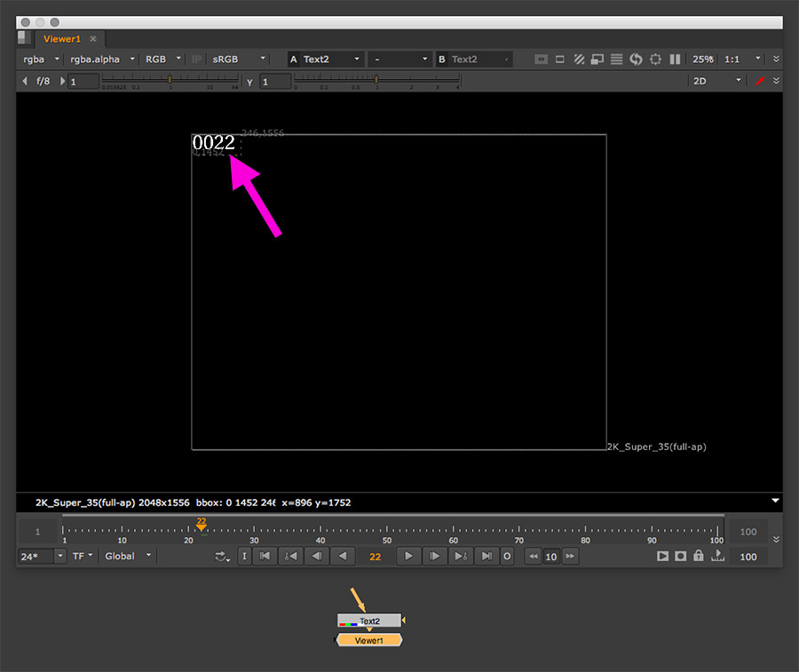Click the gain slider handle
The height and width of the screenshot is (672, 799).
tap(170, 81)
